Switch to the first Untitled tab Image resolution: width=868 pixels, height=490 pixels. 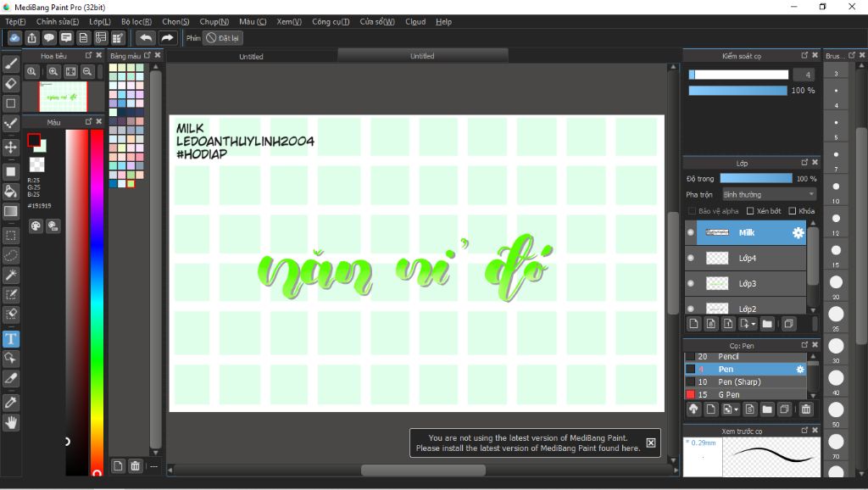point(251,57)
